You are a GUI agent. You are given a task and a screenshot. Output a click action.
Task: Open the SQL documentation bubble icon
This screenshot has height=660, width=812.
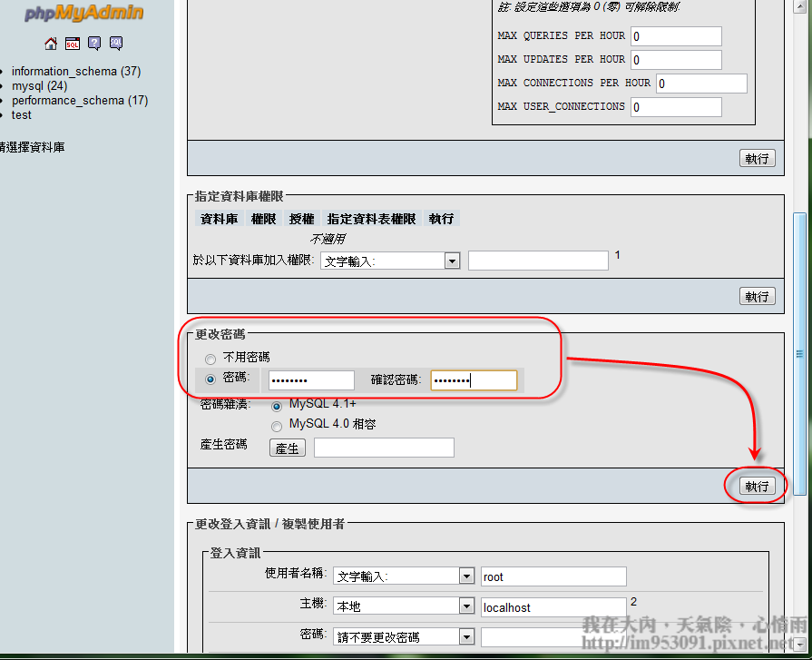tap(116, 44)
